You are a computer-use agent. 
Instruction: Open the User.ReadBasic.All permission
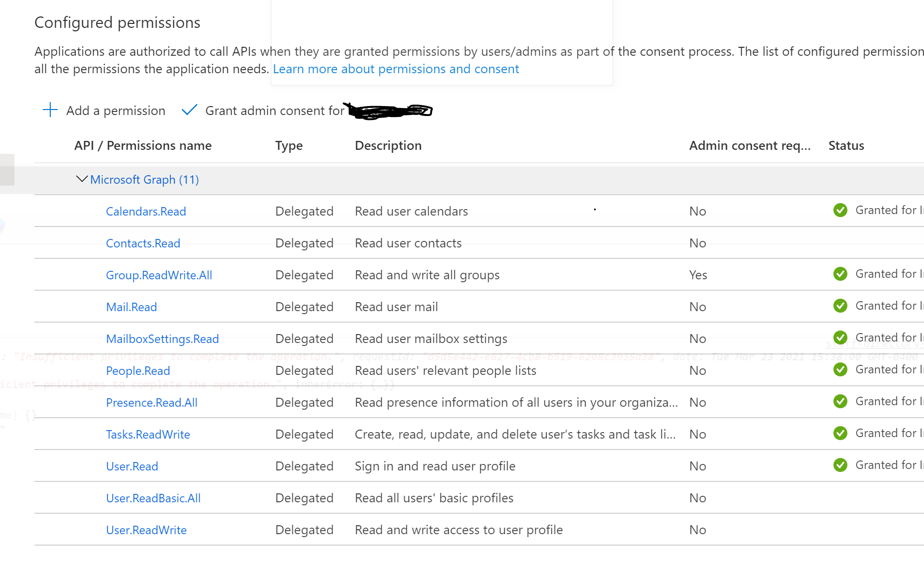pyautogui.click(x=153, y=498)
